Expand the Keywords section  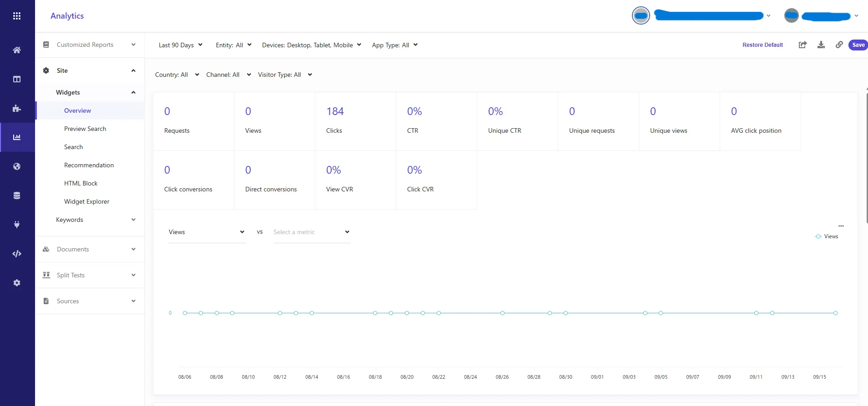coord(95,220)
